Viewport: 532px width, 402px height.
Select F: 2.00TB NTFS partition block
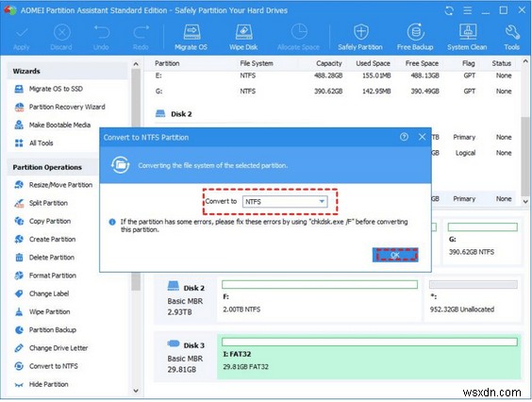click(x=319, y=299)
